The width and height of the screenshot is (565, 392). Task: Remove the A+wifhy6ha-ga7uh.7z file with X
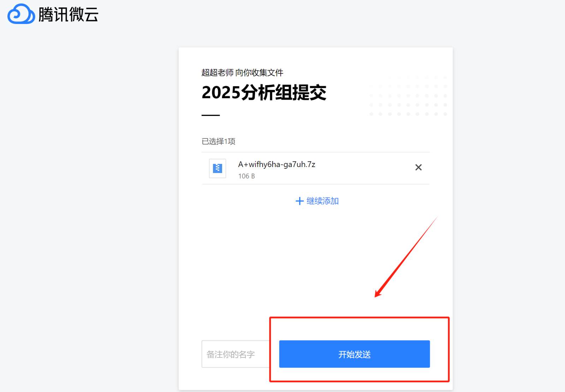[418, 167]
